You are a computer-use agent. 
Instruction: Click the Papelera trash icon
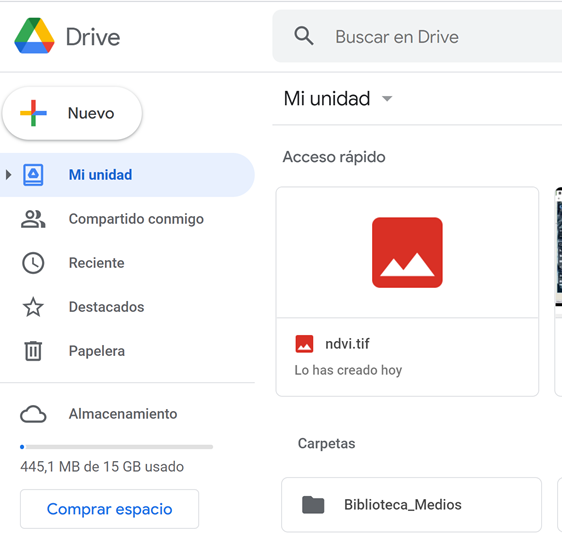pyautogui.click(x=33, y=351)
